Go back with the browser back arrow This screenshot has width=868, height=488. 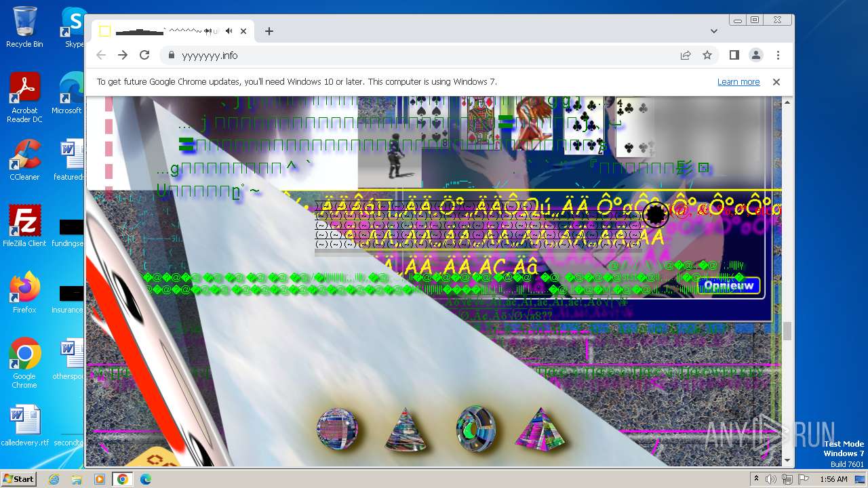pos(101,55)
